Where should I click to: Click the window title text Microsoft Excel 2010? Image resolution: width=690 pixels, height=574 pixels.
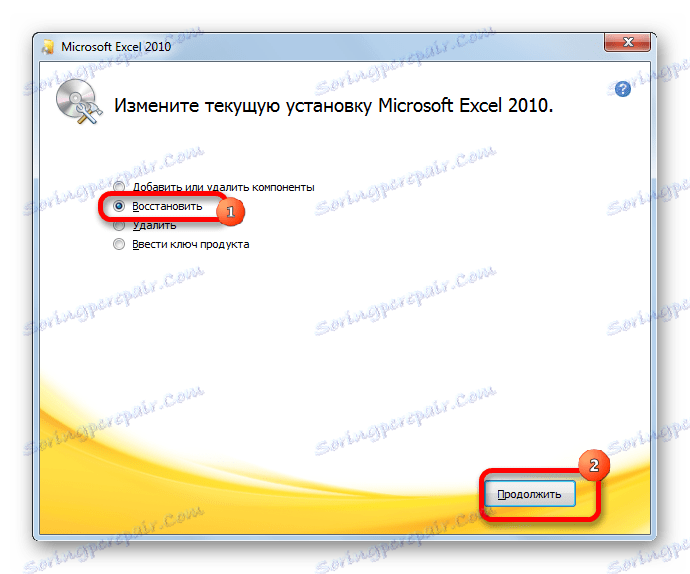click(x=116, y=47)
